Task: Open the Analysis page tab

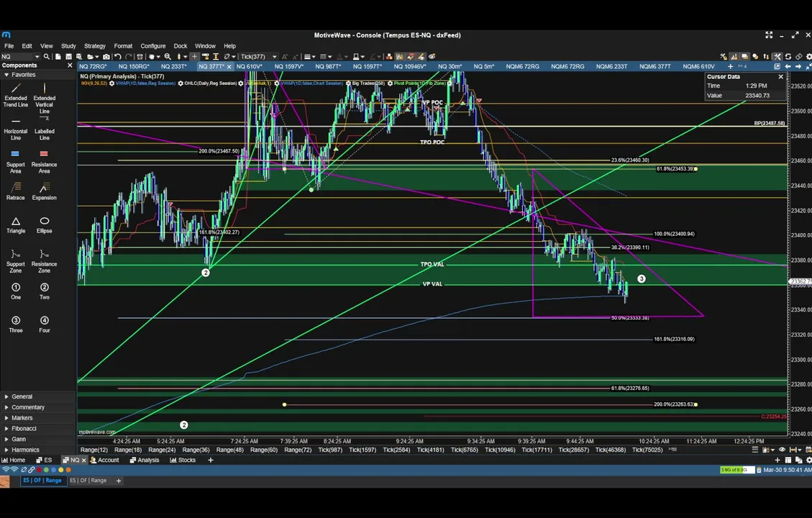Action: coord(145,460)
